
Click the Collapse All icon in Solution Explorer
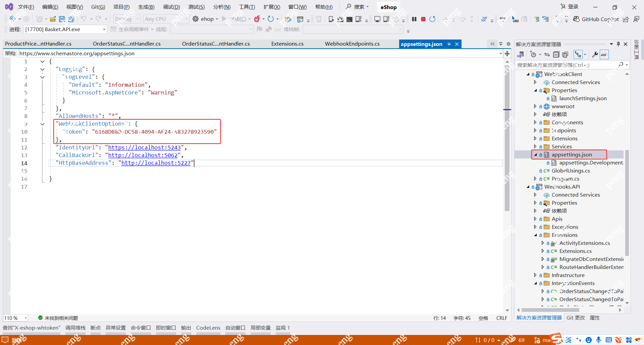556,55
